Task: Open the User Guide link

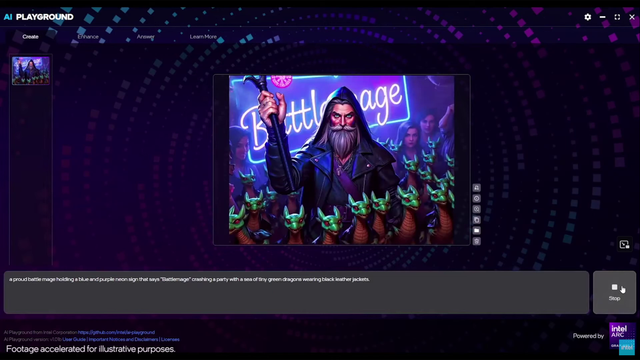Action: [74, 339]
